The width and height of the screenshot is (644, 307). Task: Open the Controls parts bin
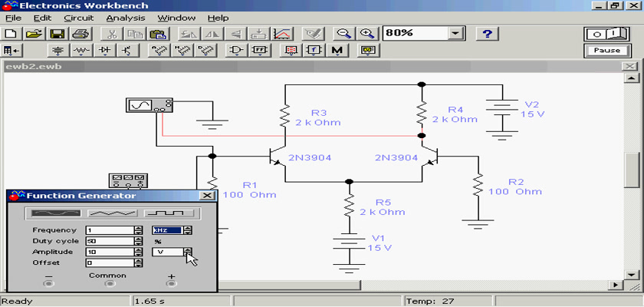pyautogui.click(x=314, y=51)
